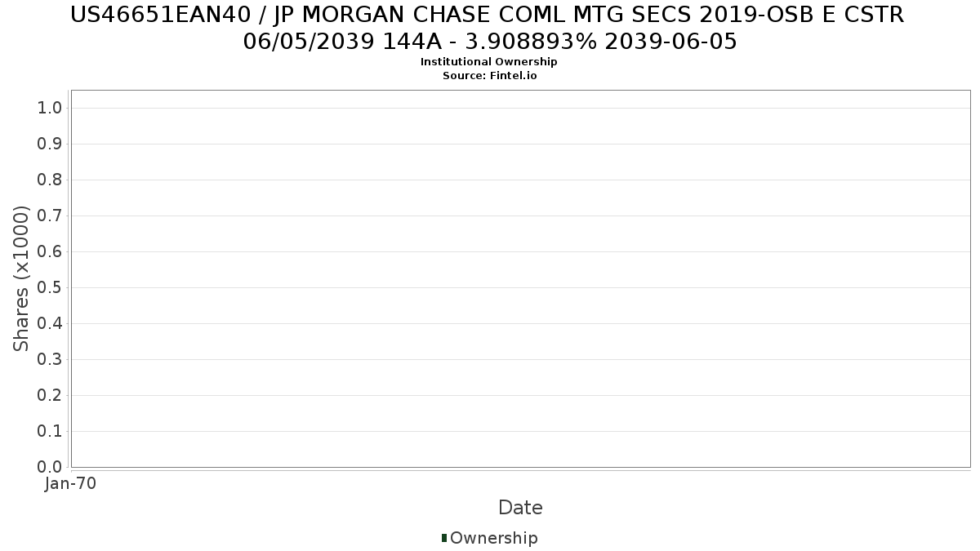This screenshot has height=551, width=980.
Task: Select the 0.2 y-axis tick label
Action: pos(51,396)
